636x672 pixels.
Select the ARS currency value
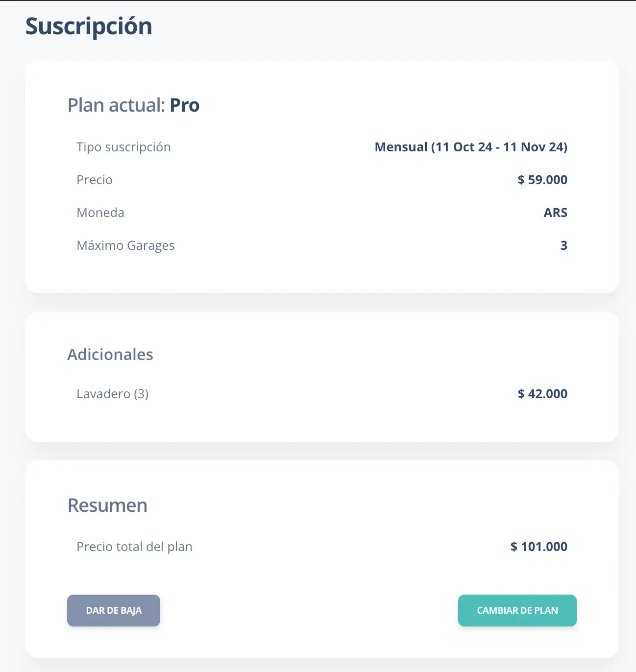click(x=555, y=213)
